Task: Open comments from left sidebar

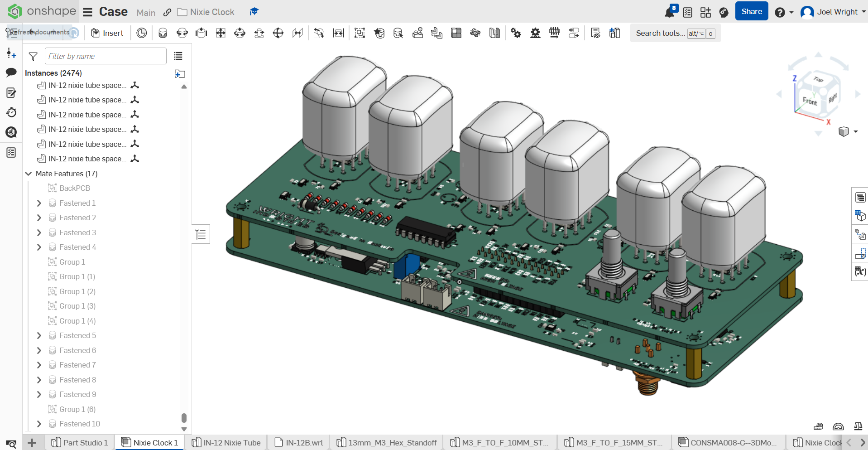Action: point(11,73)
